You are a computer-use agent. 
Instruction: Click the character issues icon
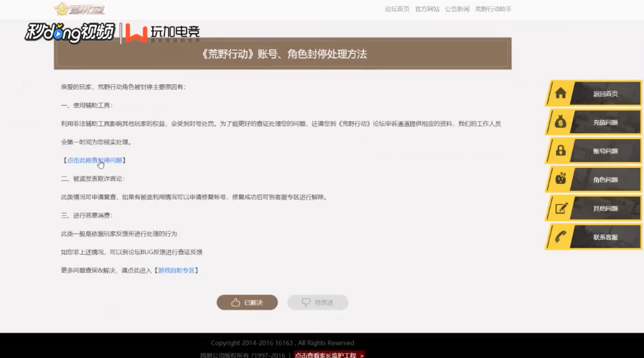click(x=560, y=179)
